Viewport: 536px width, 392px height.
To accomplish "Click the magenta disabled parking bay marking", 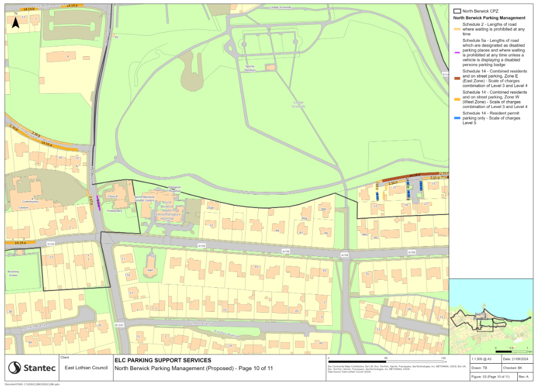I will [98, 203].
